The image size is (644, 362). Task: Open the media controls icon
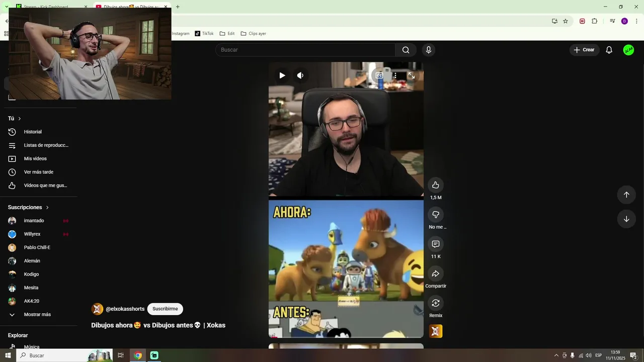pyautogui.click(x=612, y=21)
